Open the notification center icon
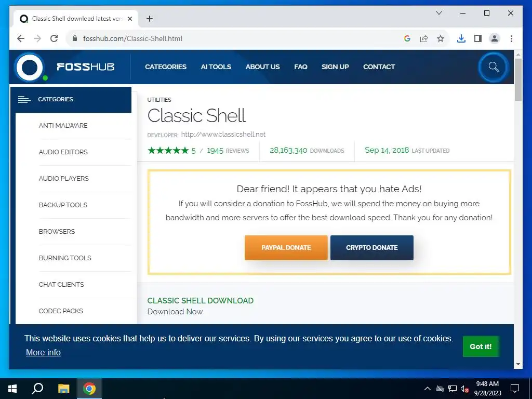This screenshot has height=399, width=532. pyautogui.click(x=515, y=389)
